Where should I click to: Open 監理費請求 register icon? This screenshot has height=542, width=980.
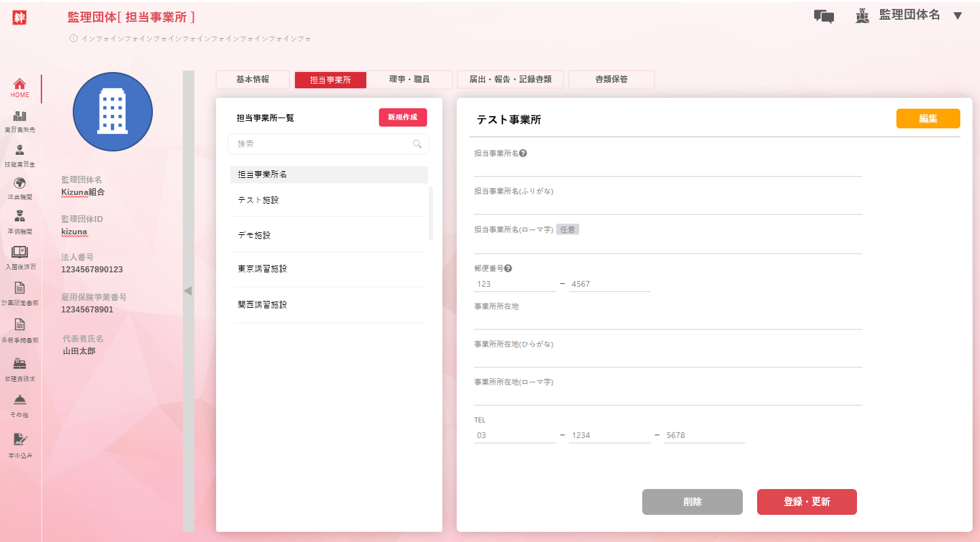click(x=20, y=363)
